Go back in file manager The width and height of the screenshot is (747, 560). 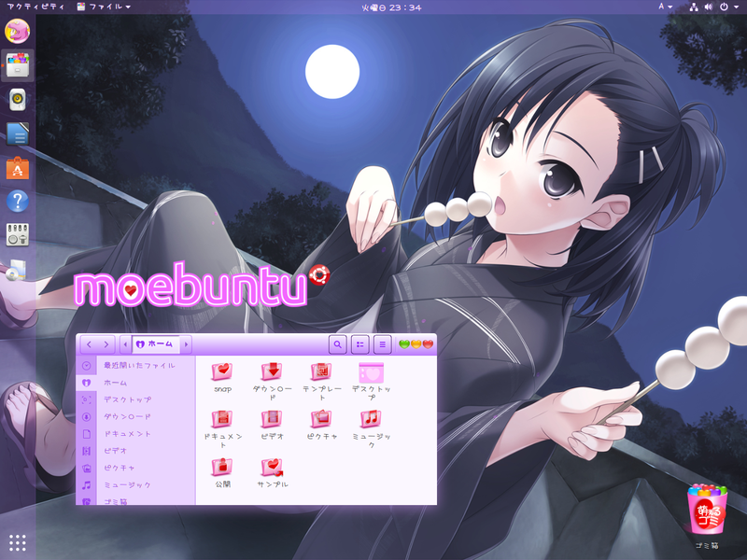(89, 344)
